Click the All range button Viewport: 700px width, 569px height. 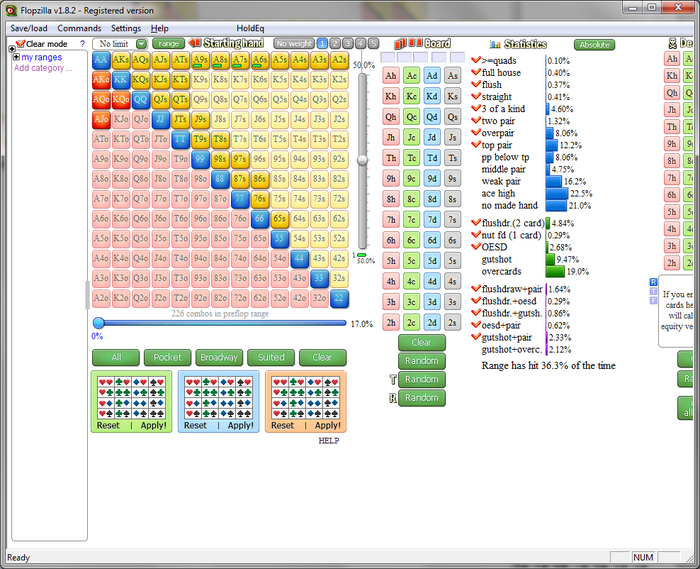[x=116, y=357]
